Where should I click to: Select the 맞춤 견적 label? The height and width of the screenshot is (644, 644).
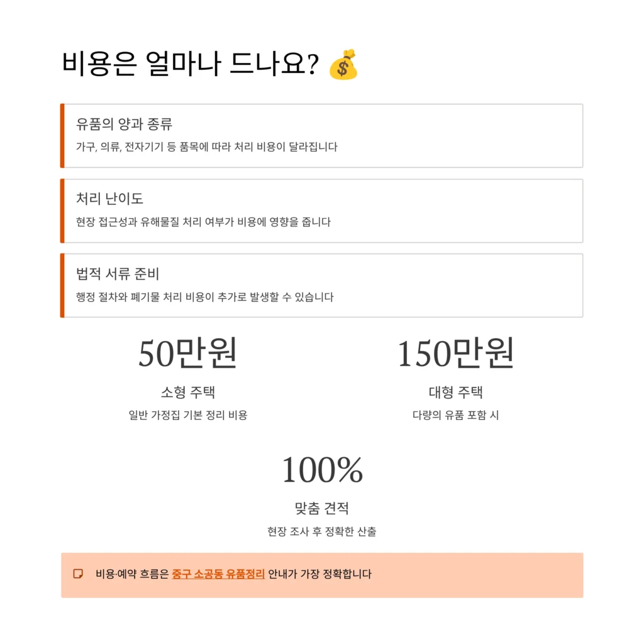322,508
